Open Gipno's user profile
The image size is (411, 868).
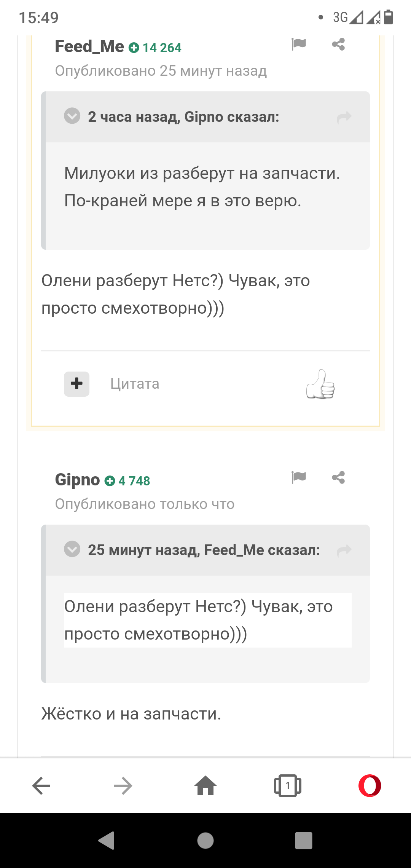[77, 480]
